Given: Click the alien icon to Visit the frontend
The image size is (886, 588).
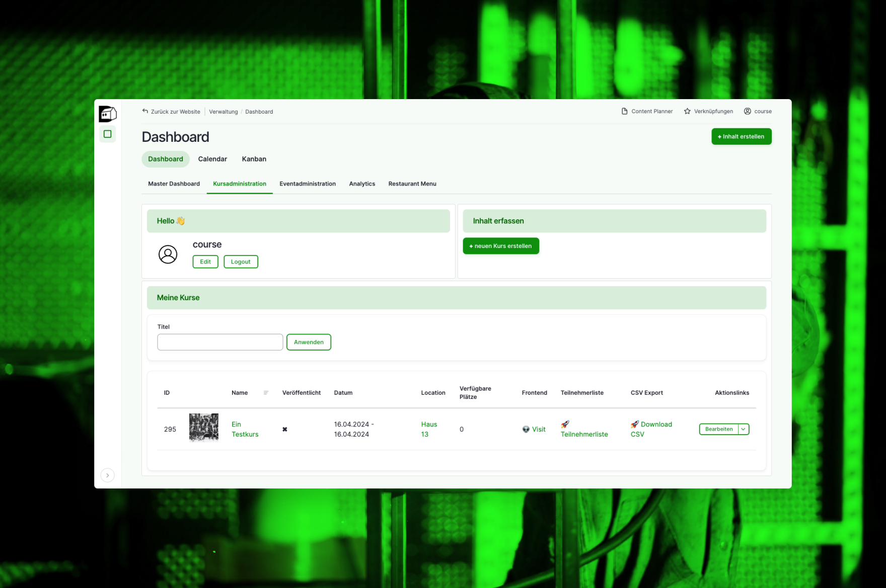Looking at the screenshot, I should point(525,429).
